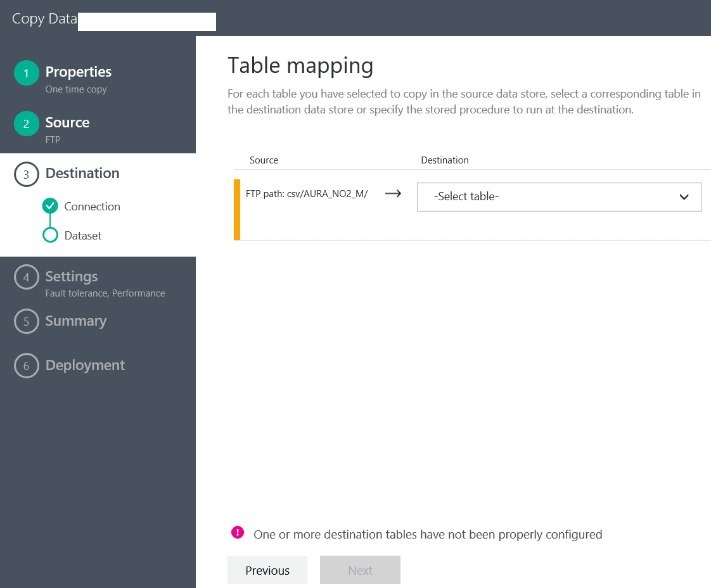The height and width of the screenshot is (588, 711).
Task: Open the Summary step
Action: coord(75,321)
